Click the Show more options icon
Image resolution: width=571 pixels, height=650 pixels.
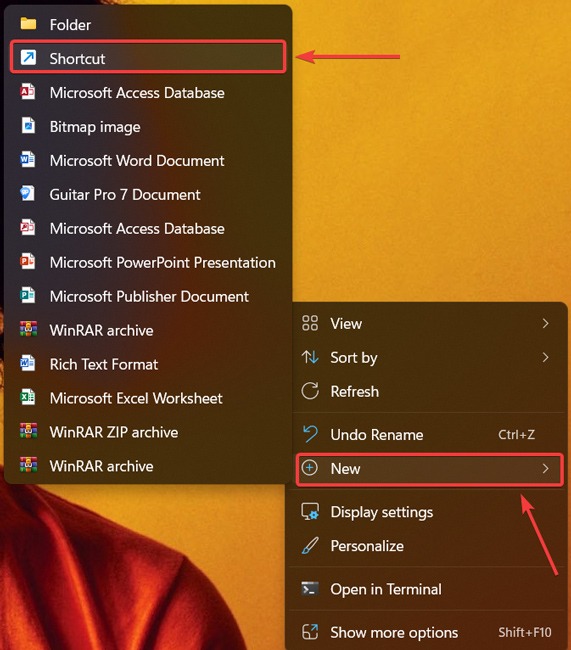310,632
